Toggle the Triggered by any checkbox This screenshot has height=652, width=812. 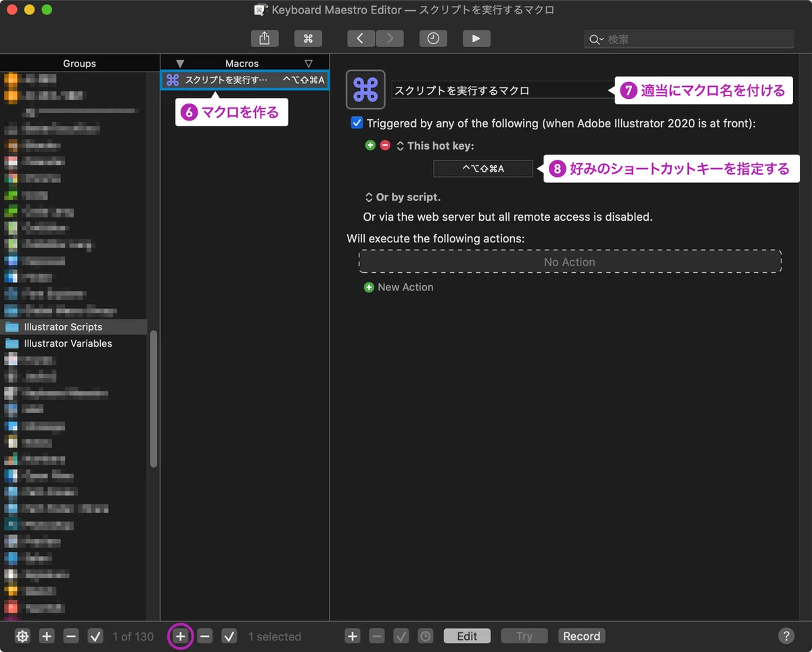[x=357, y=123]
